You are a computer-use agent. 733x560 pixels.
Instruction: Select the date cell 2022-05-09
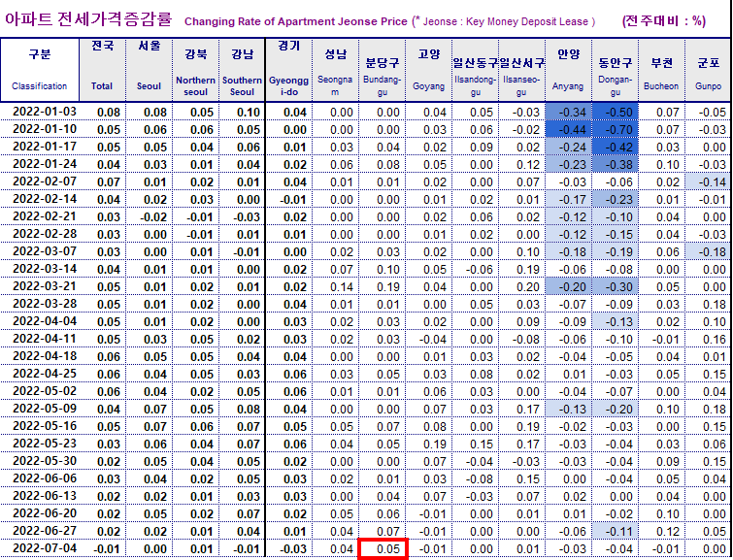[x=40, y=409]
